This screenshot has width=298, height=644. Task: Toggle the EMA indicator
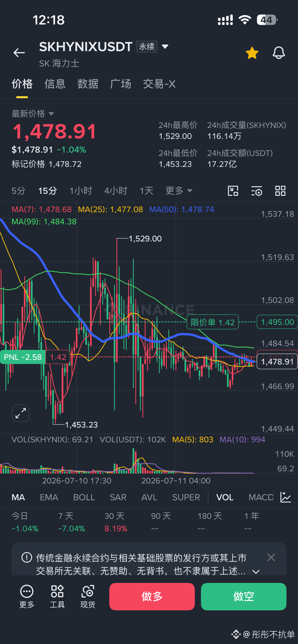coord(49,497)
